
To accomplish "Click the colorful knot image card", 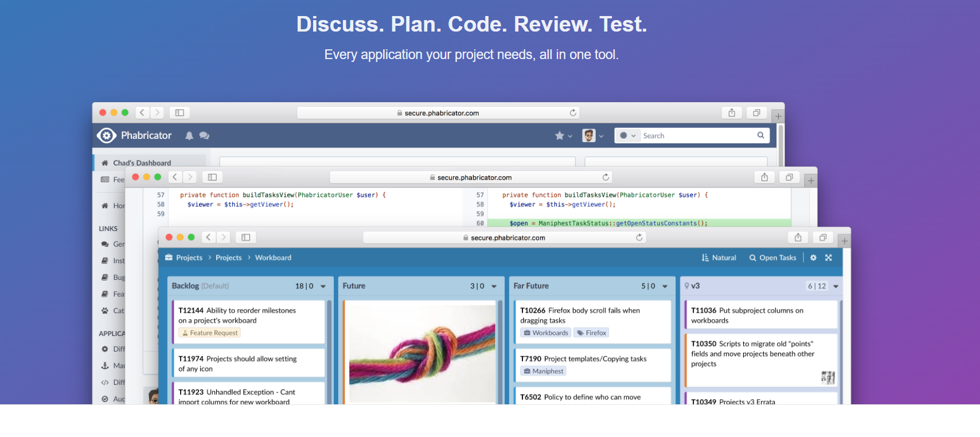I will pos(422,353).
